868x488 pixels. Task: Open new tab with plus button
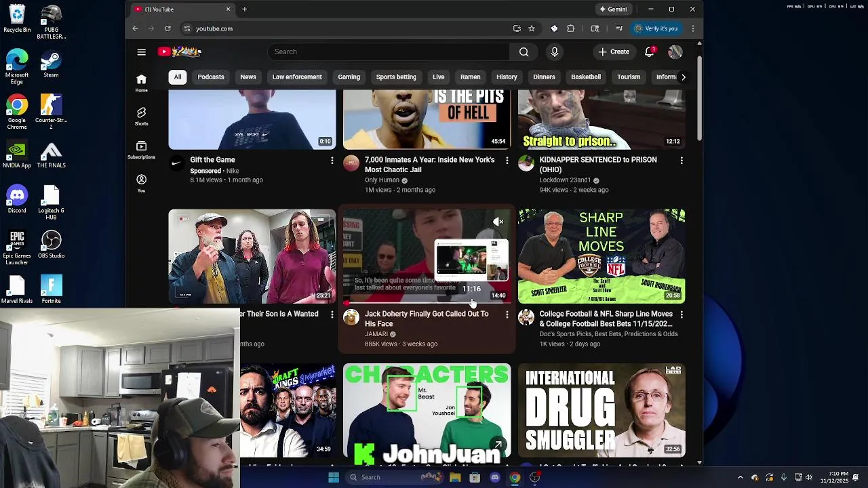click(x=244, y=9)
